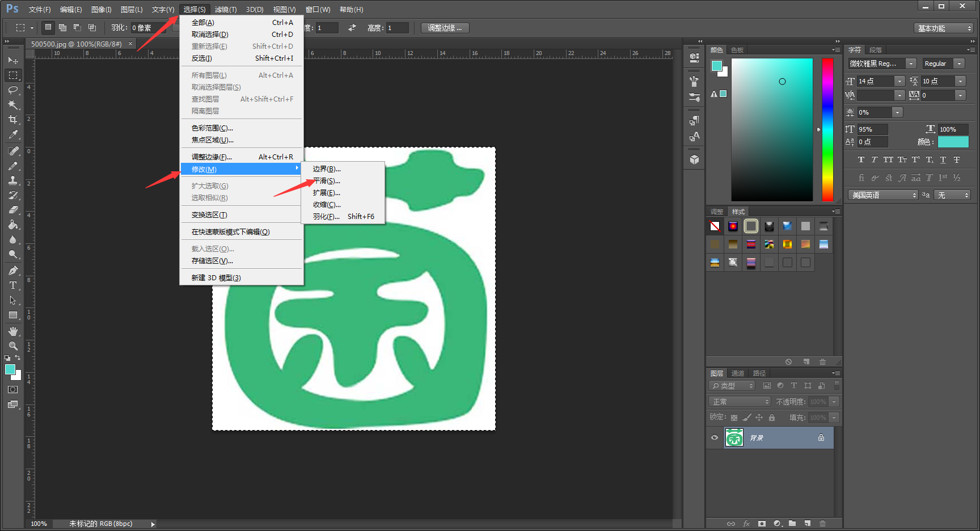Toggle Strikethrough text style

957,160
